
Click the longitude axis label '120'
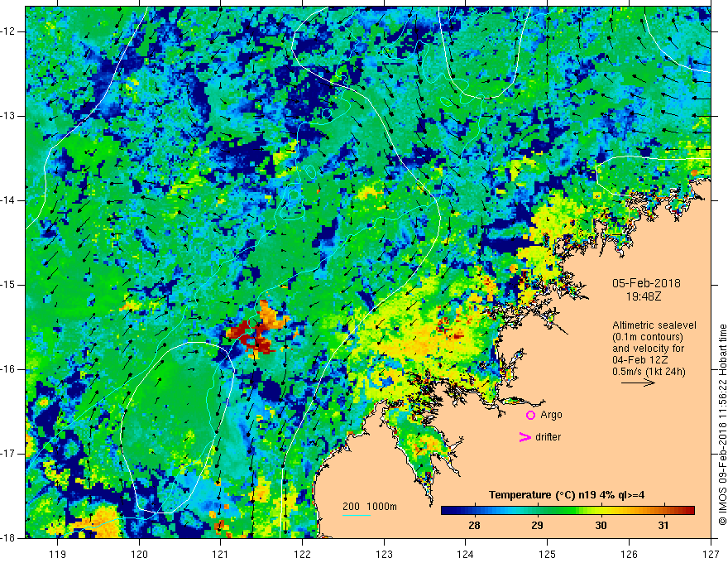[139, 554]
